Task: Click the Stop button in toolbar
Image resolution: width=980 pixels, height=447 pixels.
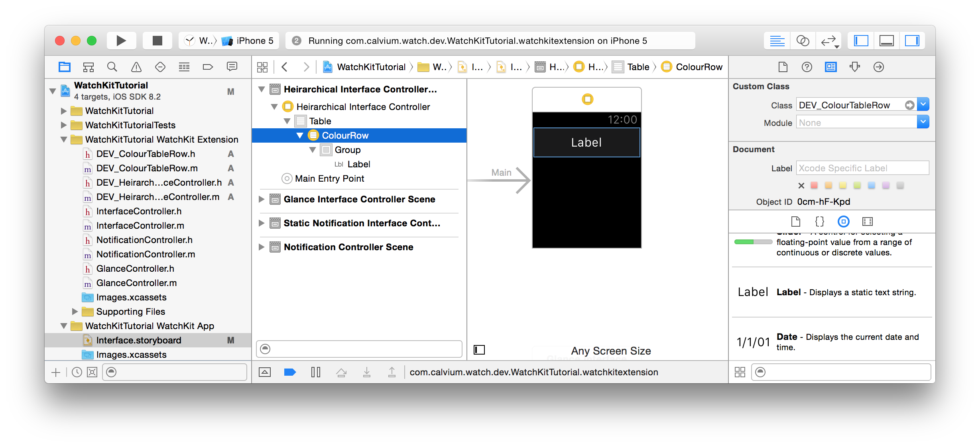Action: tap(157, 41)
